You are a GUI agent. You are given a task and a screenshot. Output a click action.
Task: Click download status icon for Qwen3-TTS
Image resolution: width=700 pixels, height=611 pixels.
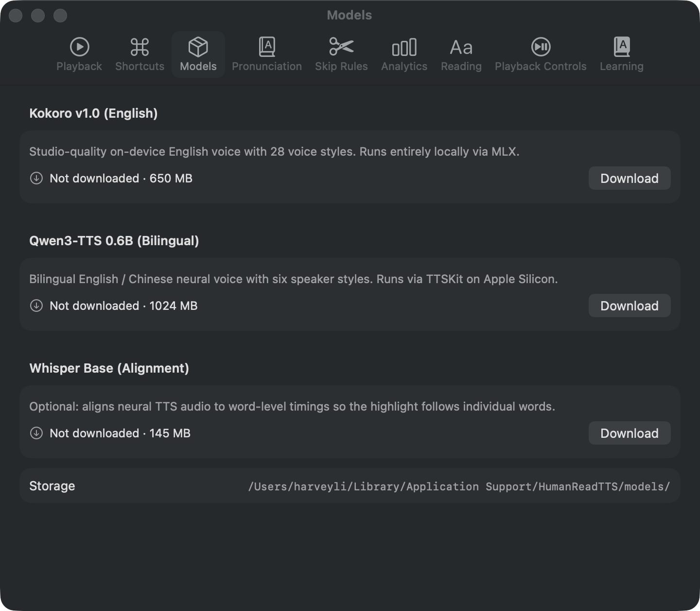tap(36, 305)
